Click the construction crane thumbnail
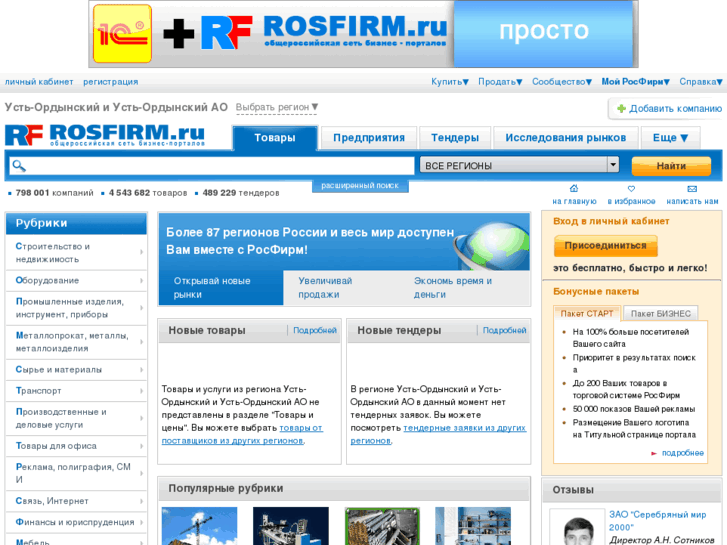Image resolution: width=727 pixels, height=545 pixels. [199, 526]
